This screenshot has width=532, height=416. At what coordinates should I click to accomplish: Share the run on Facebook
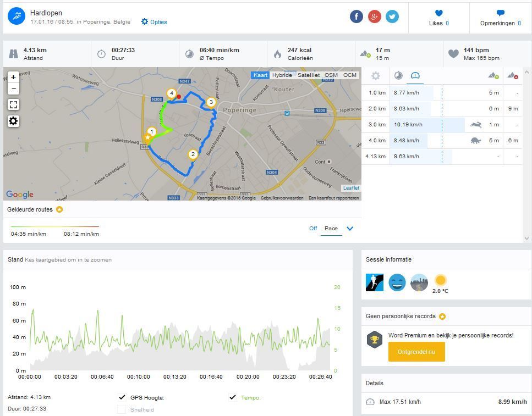(x=357, y=16)
